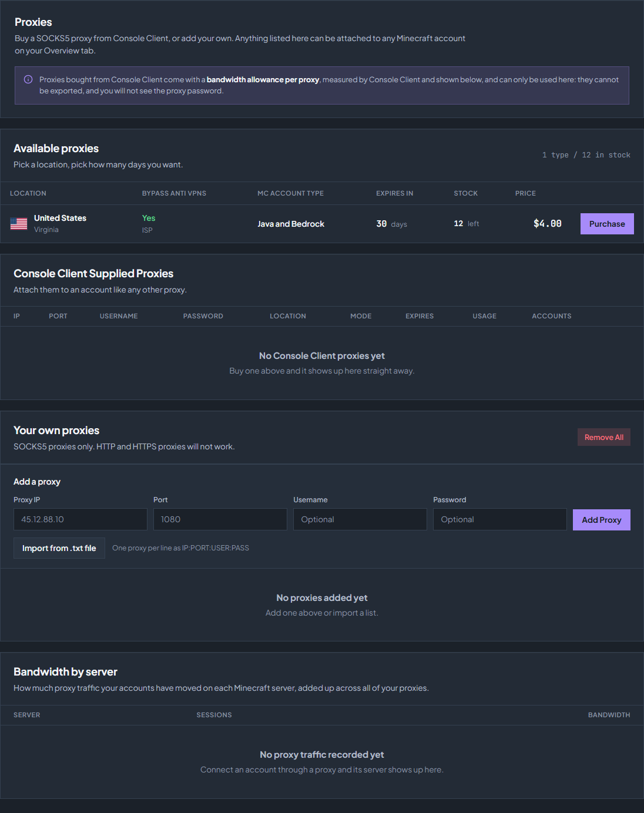Image resolution: width=644 pixels, height=813 pixels.
Task: Click the Add Proxy button
Action: 602,520
